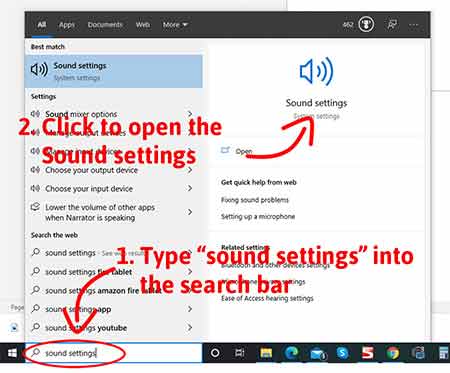
Task: Launch Google Chrome from the taskbar
Action: pyautogui.click(x=393, y=353)
